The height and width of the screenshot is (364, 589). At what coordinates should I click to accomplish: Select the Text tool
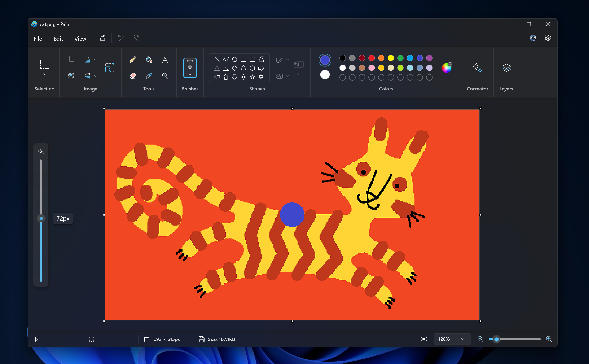click(x=164, y=59)
